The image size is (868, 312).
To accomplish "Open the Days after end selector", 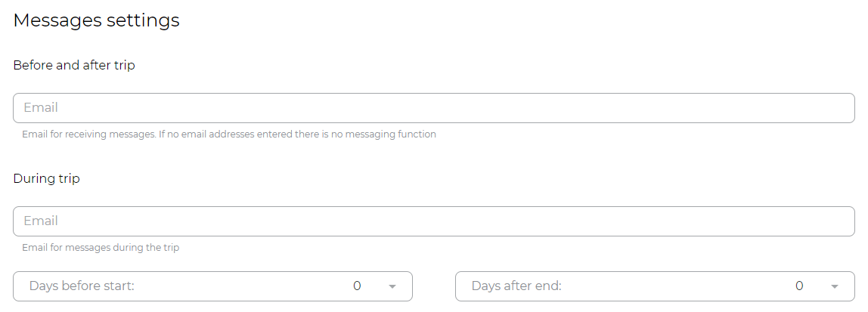I will [655, 286].
